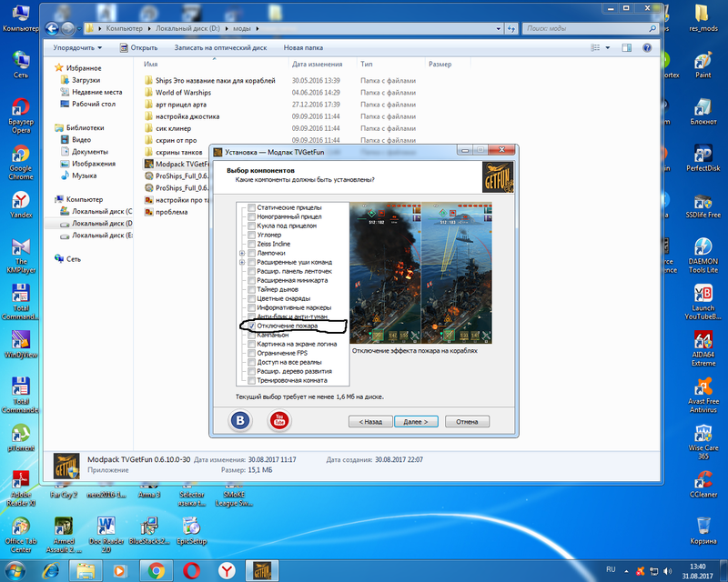Toggle the Explorer preview pane icon

[x=626, y=48]
